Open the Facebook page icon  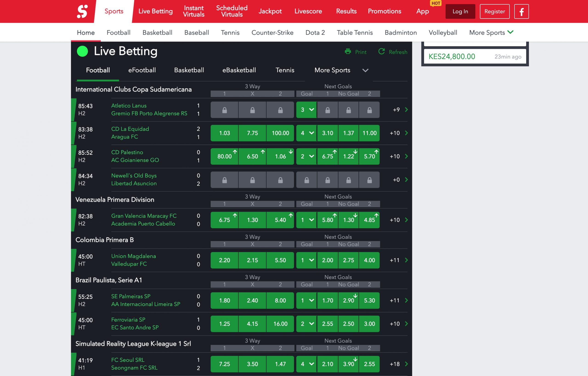pos(521,11)
